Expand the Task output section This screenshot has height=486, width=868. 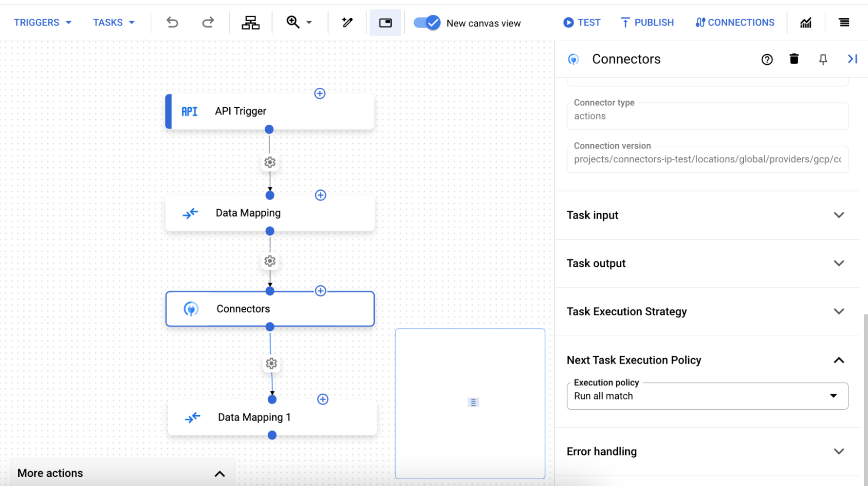(x=839, y=263)
